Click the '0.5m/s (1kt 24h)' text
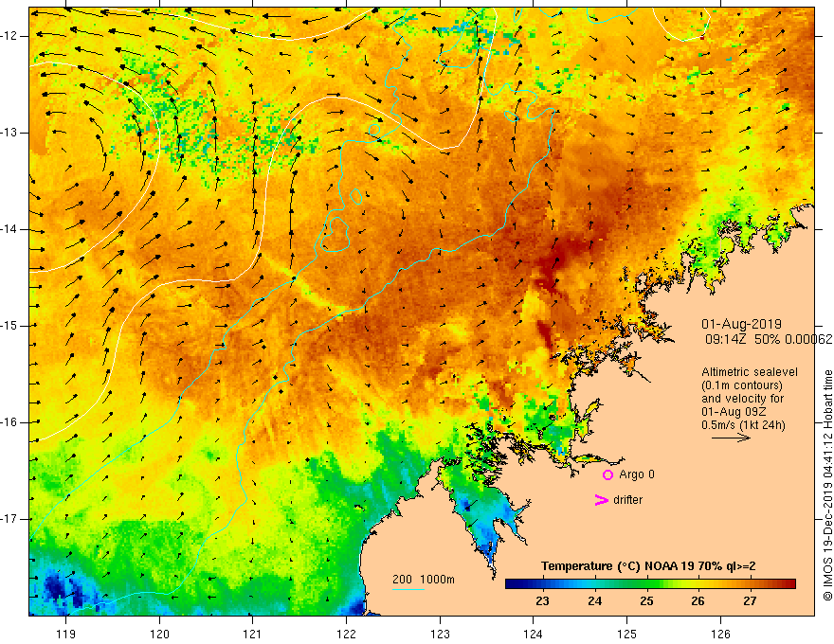 743,425
